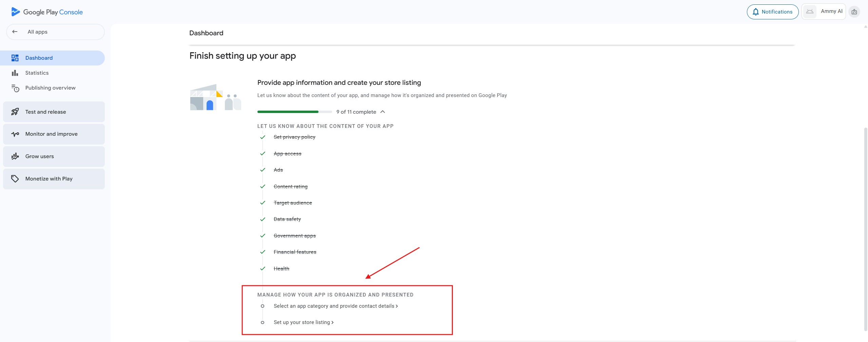868x342 pixels.
Task: Open the Set up your store listing link
Action: pos(303,322)
